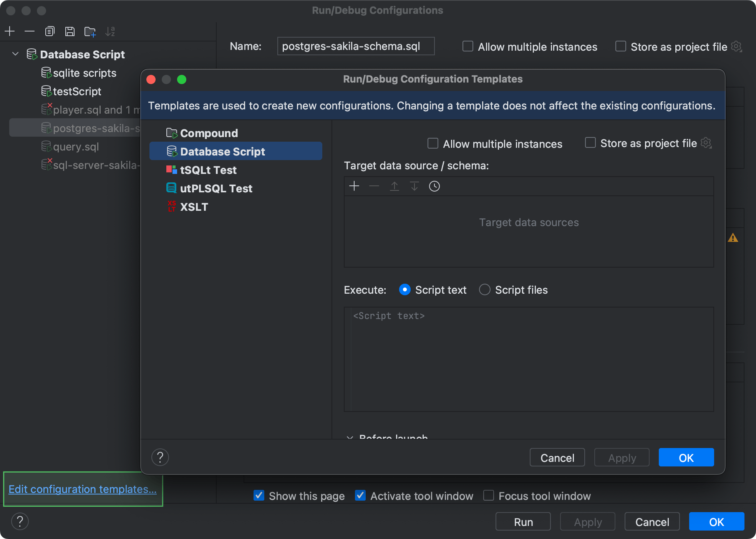Select the tSQLt Test template
The width and height of the screenshot is (756, 539).
click(x=208, y=170)
